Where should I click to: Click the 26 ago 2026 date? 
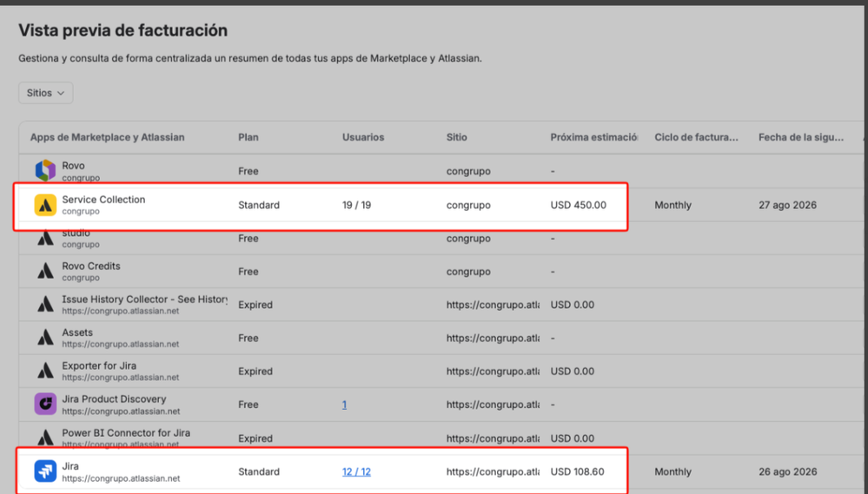(788, 472)
